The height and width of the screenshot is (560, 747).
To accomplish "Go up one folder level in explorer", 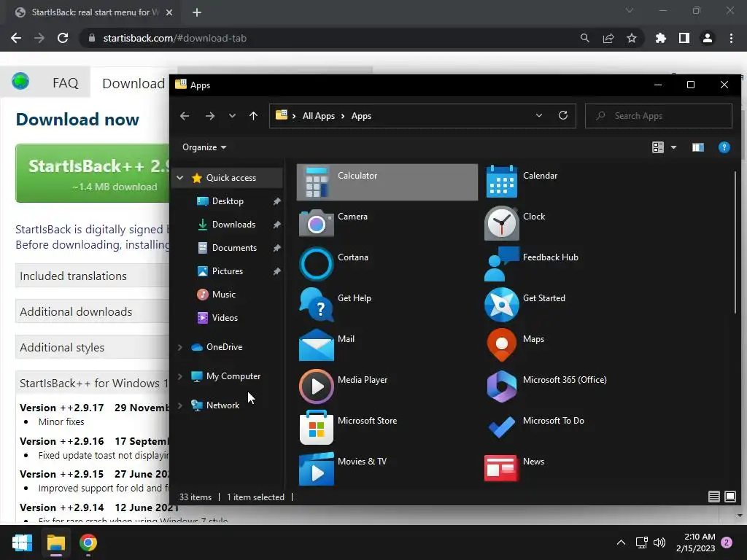I will click(253, 116).
